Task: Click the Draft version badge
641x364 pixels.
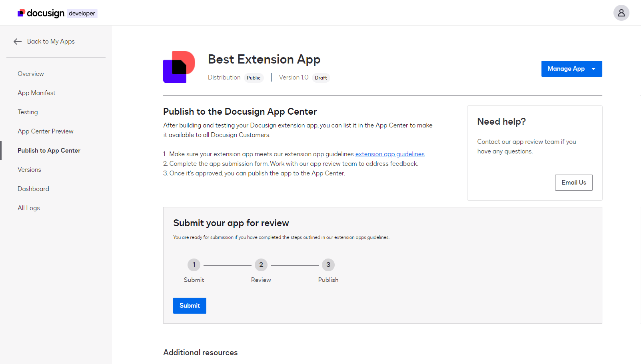Action: 321,78
